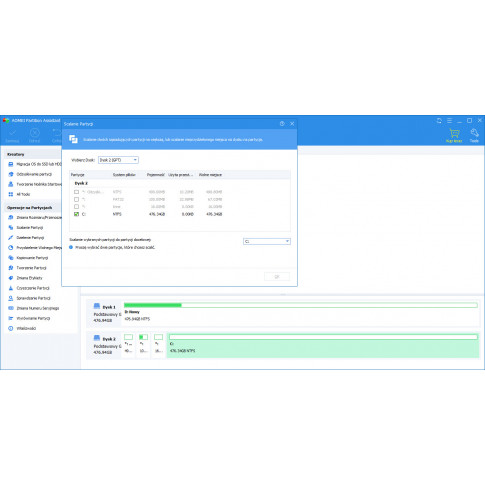Screen dimensions: 485x485
Task: Check the FAT32 partition checkbox
Action: (76, 199)
